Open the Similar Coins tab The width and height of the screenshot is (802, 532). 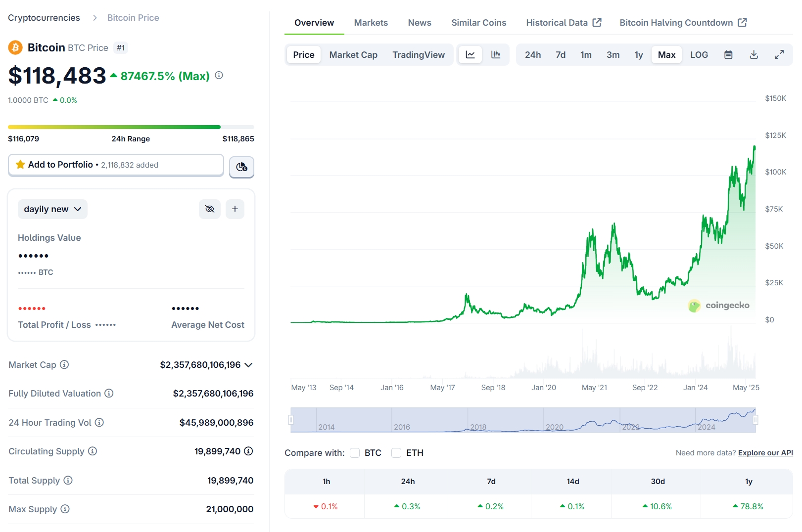pyautogui.click(x=479, y=23)
